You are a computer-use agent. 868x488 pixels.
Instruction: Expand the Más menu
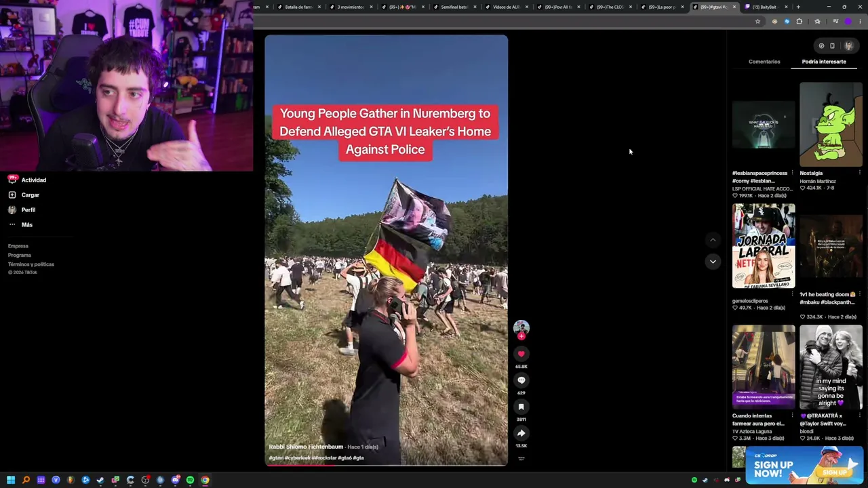(20, 224)
